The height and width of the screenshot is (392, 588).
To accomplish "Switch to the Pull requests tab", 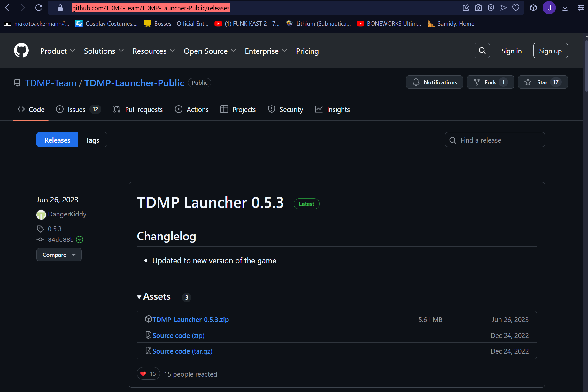I will pos(138,109).
